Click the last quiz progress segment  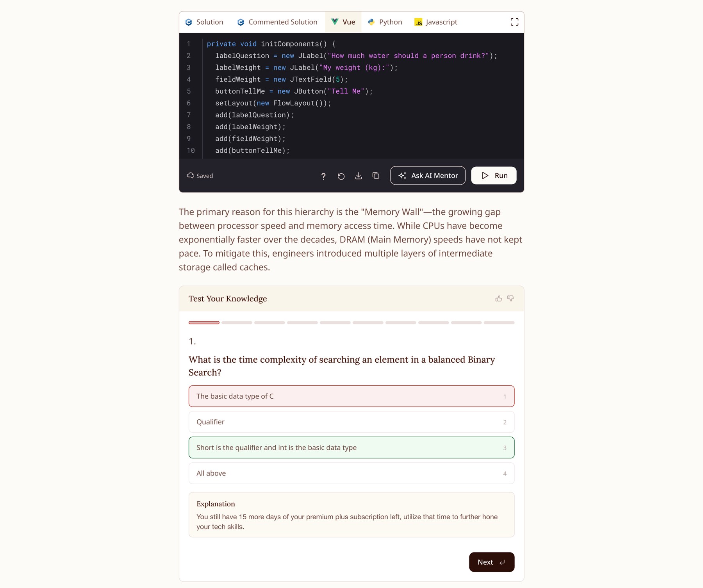click(499, 323)
